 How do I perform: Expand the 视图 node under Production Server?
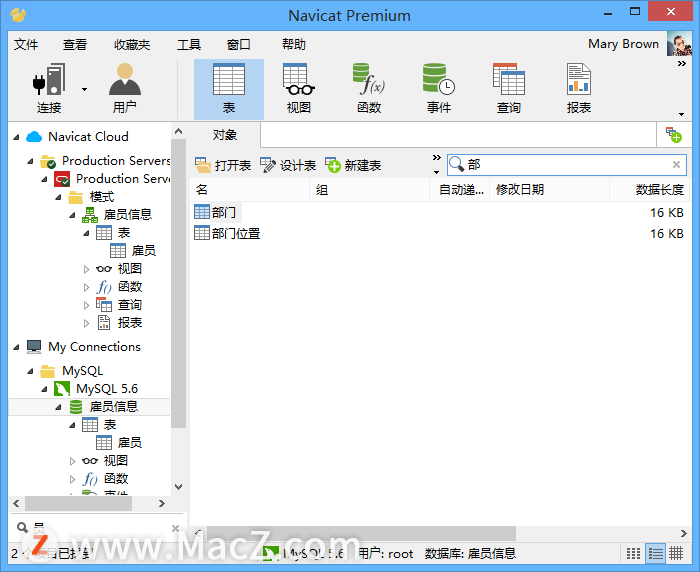[86, 269]
